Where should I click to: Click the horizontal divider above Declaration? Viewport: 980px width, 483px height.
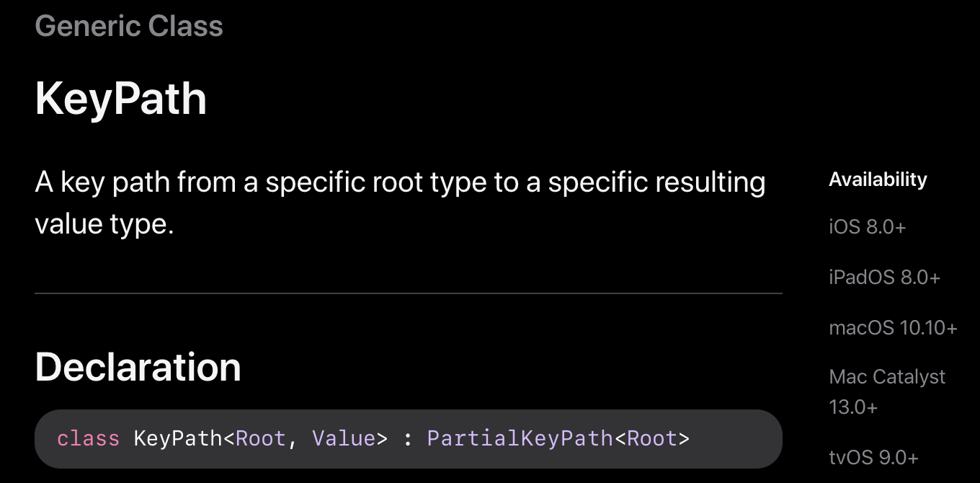pyautogui.click(x=408, y=293)
